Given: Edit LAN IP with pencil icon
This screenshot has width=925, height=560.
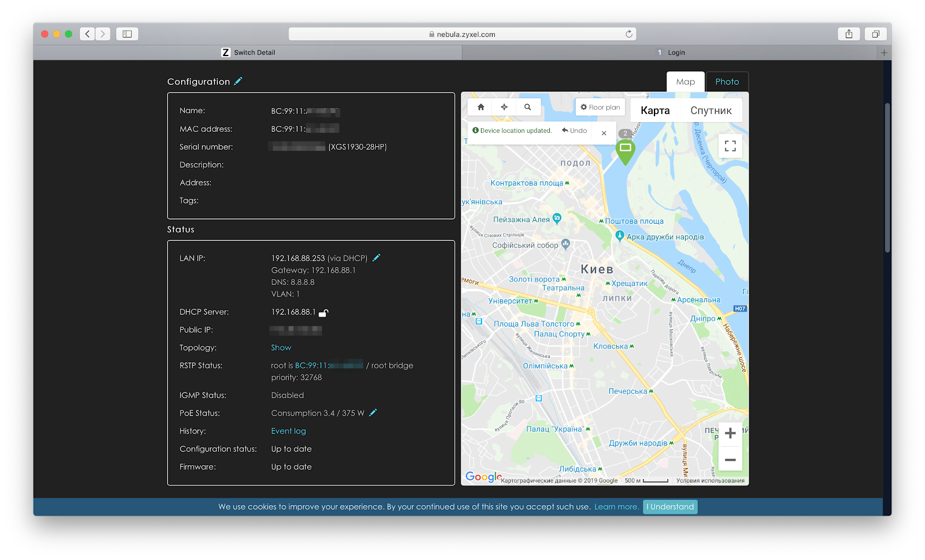Looking at the screenshot, I should tap(376, 258).
